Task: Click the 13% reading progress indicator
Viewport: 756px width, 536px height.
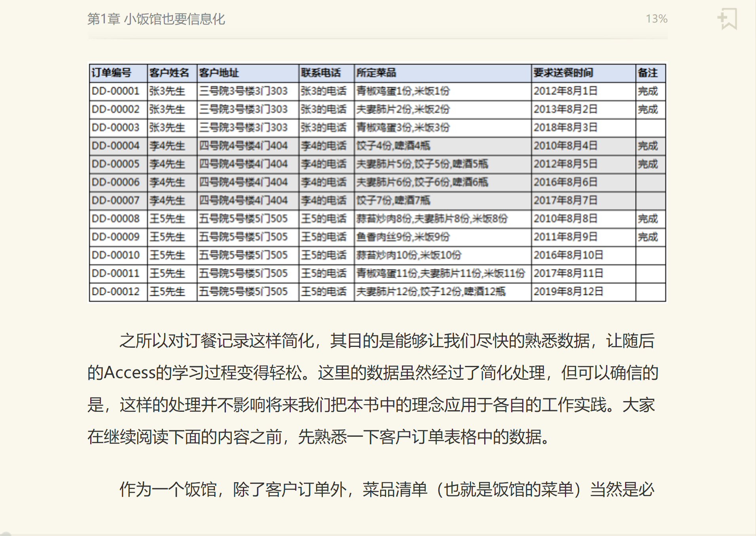Action: [x=656, y=19]
